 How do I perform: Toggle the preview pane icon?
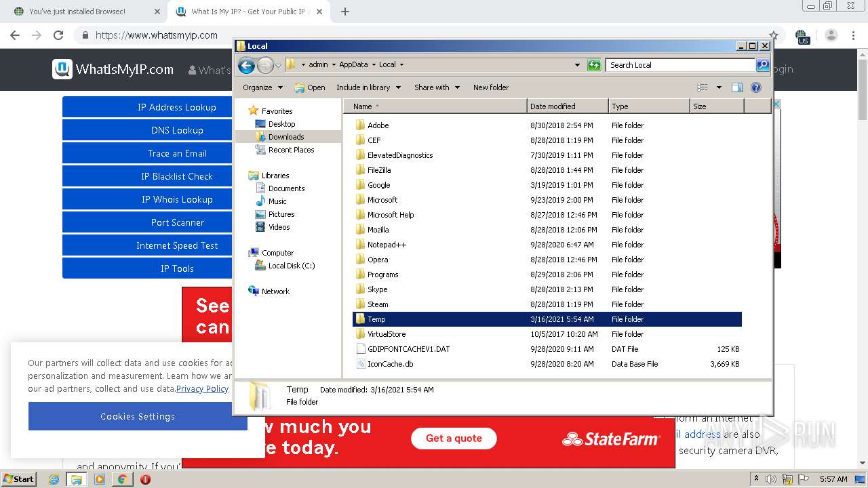tap(737, 87)
